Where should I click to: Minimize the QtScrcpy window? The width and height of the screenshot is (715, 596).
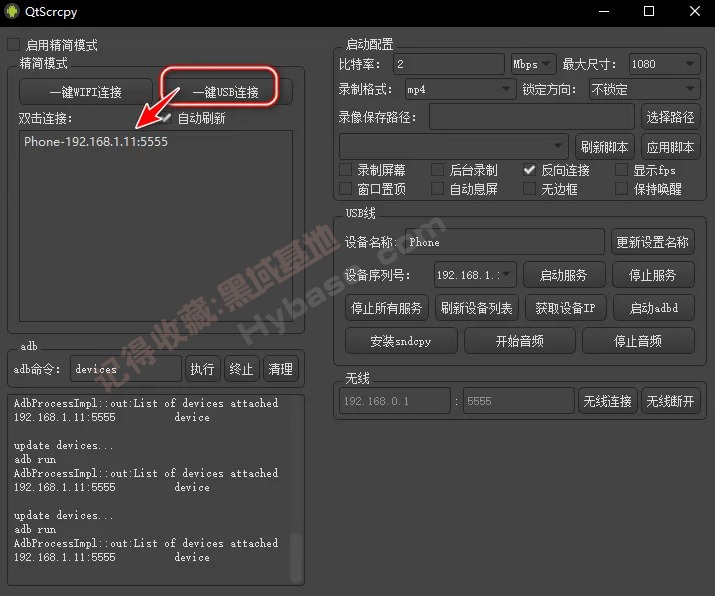[604, 11]
